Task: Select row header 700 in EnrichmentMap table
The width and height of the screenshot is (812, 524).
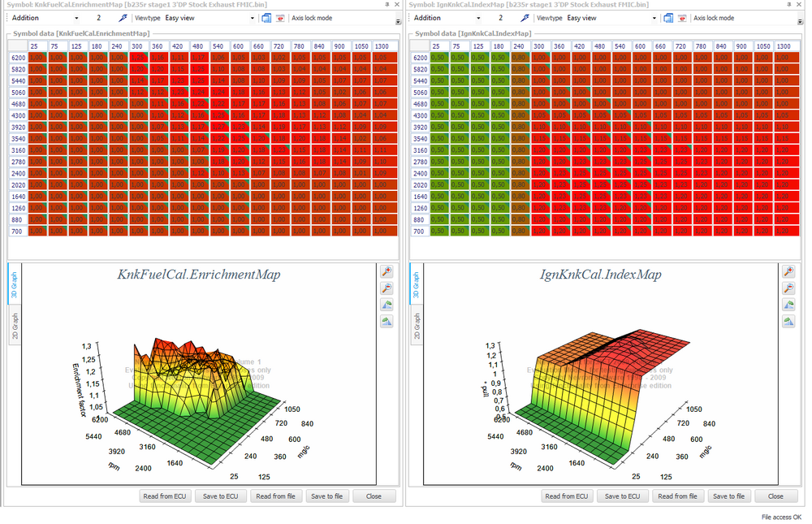Action: (18, 232)
